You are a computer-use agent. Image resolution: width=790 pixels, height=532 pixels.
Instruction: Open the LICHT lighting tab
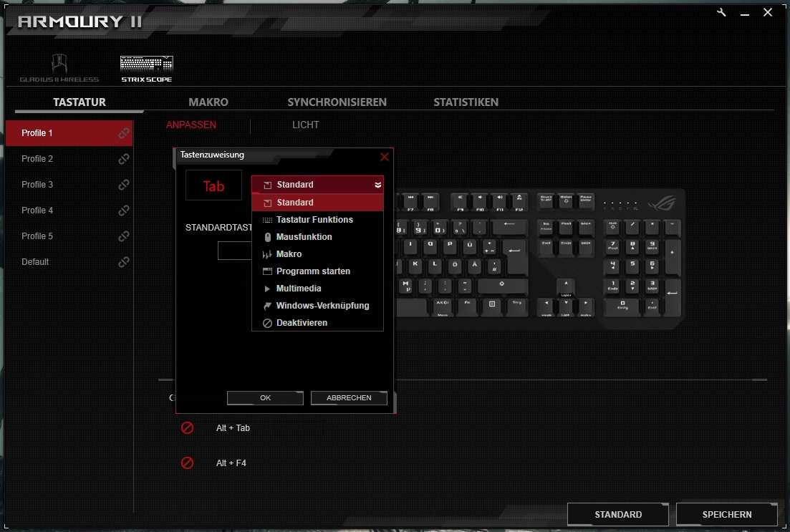click(x=305, y=125)
